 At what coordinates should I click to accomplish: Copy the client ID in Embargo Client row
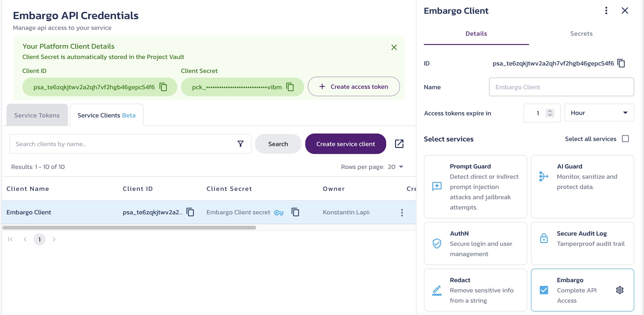pos(190,212)
